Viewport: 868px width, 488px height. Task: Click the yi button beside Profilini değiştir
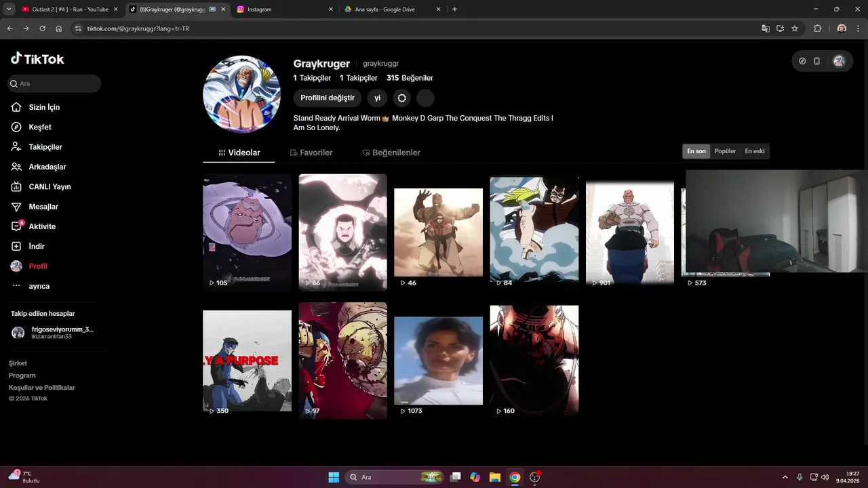tap(378, 98)
